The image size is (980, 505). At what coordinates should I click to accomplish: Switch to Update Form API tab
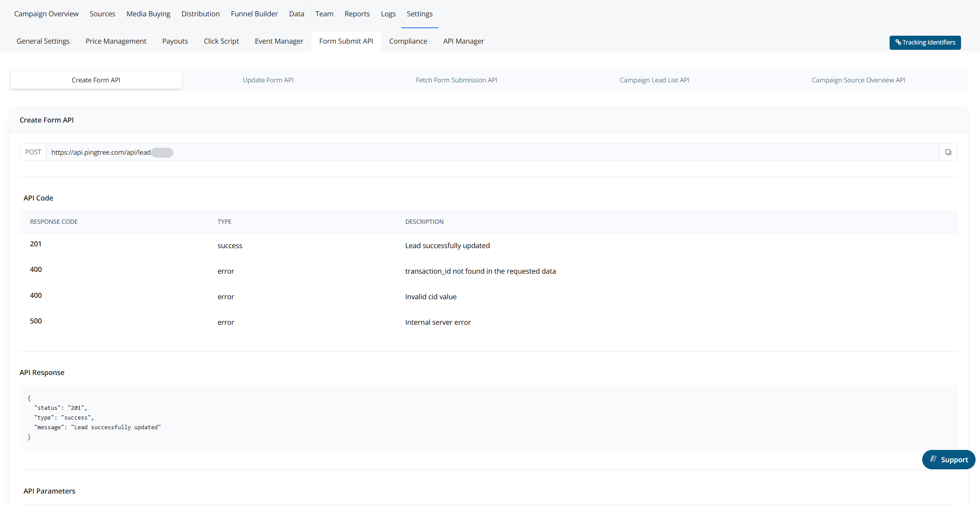pyautogui.click(x=268, y=80)
